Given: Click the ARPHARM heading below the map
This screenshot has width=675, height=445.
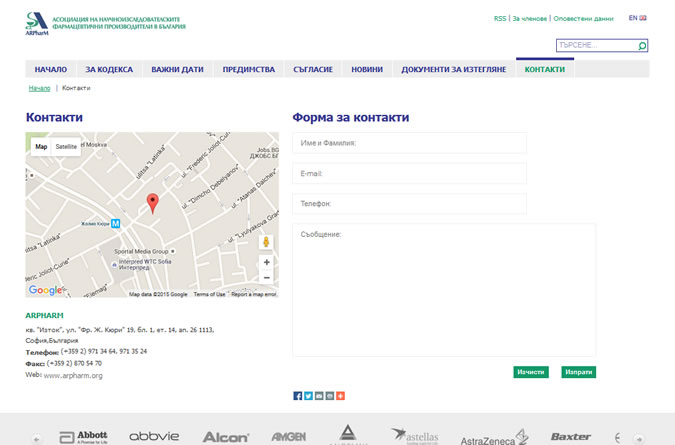Looking at the screenshot, I should tap(44, 315).
